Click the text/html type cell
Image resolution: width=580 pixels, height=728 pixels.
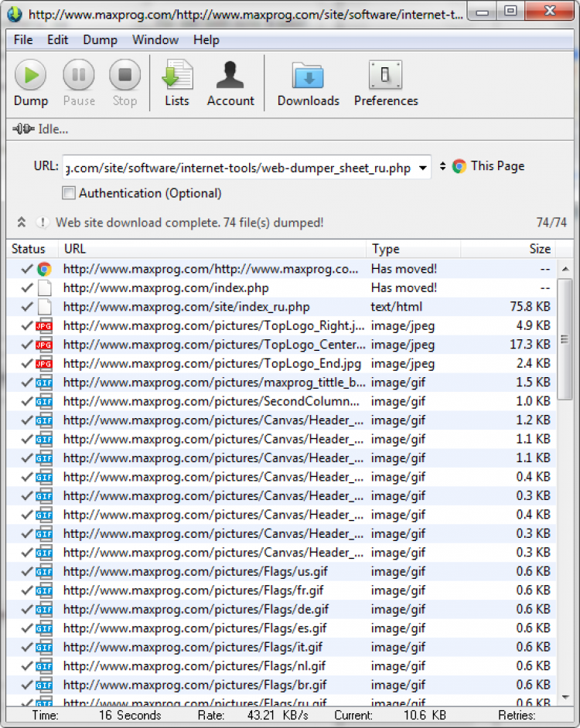tap(397, 307)
